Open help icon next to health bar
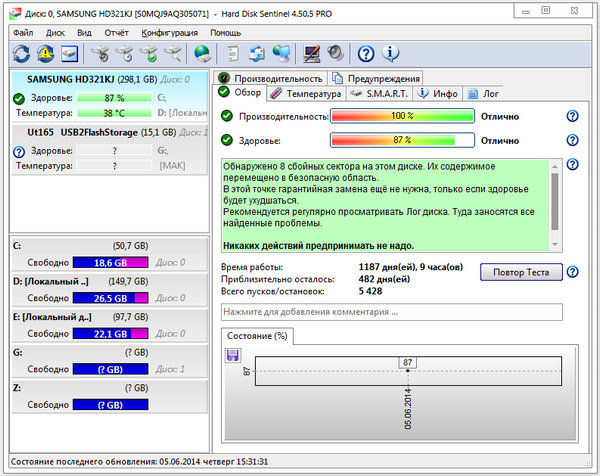The image size is (600, 476). pyautogui.click(x=572, y=141)
